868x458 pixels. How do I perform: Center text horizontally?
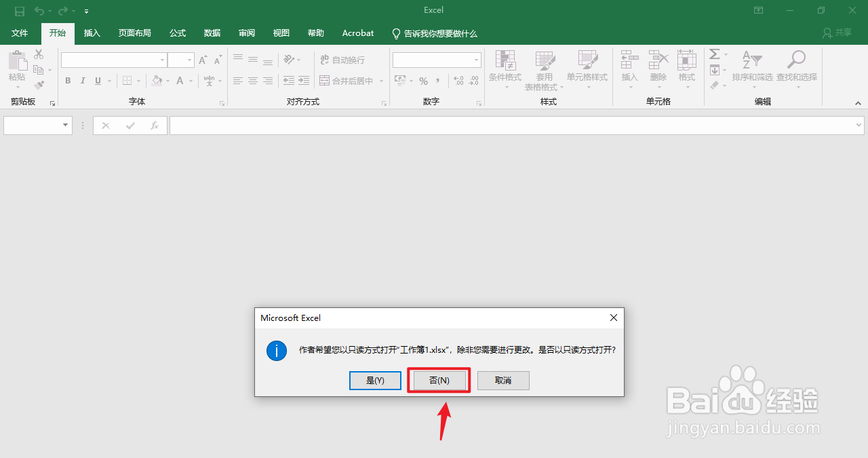(x=252, y=81)
